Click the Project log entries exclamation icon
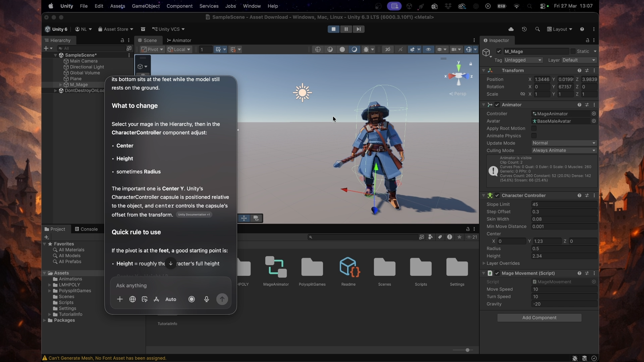The width and height of the screenshot is (644, 362). [x=449, y=237]
